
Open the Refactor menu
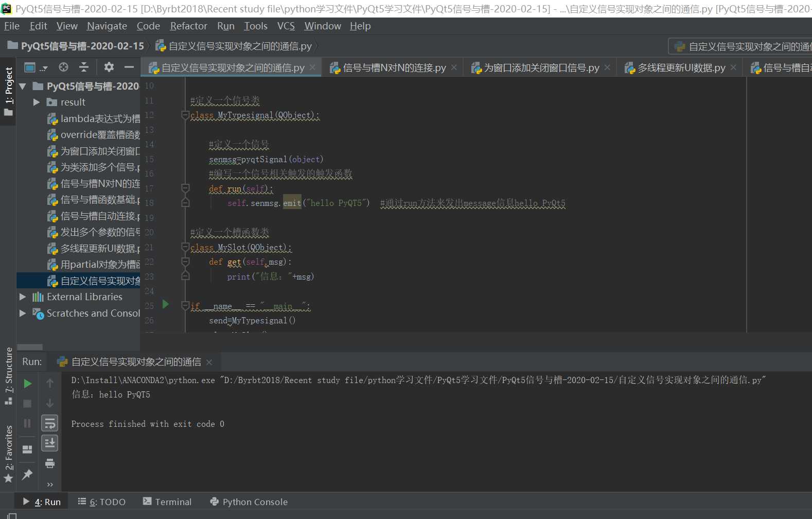(189, 26)
